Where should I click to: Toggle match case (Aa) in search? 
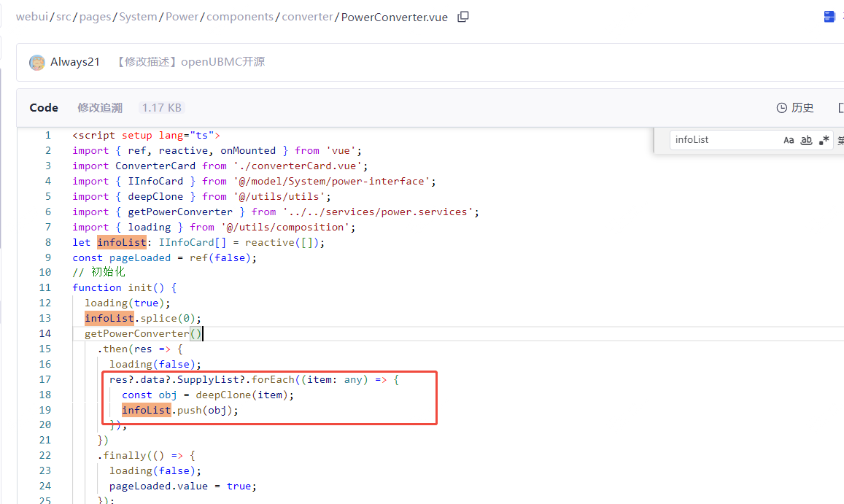[789, 140]
